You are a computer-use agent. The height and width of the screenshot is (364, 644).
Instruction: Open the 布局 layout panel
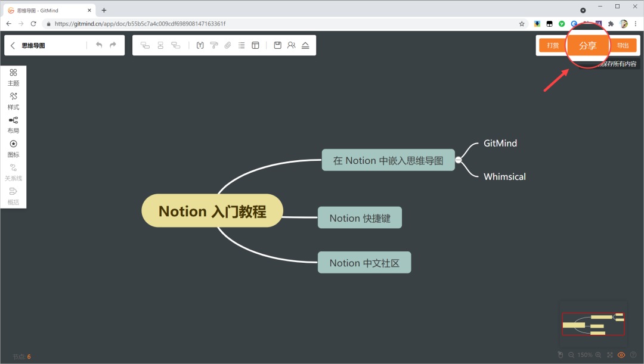13,125
